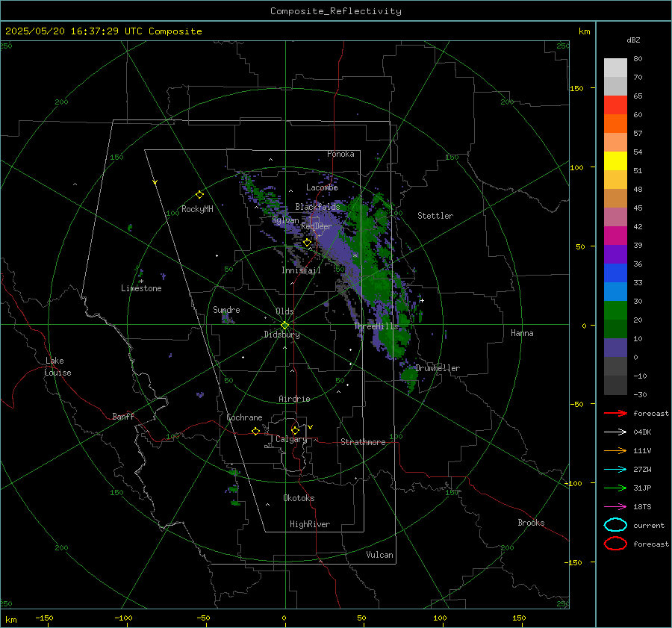Pick the magenta swatch between 42 and 39 dBZ
Image resolution: width=672 pixels, height=628 pixels.
point(615,236)
